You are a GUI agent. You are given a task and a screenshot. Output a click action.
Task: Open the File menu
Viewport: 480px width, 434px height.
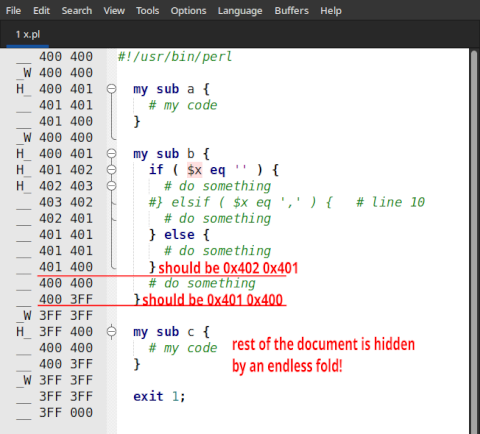tap(13, 11)
